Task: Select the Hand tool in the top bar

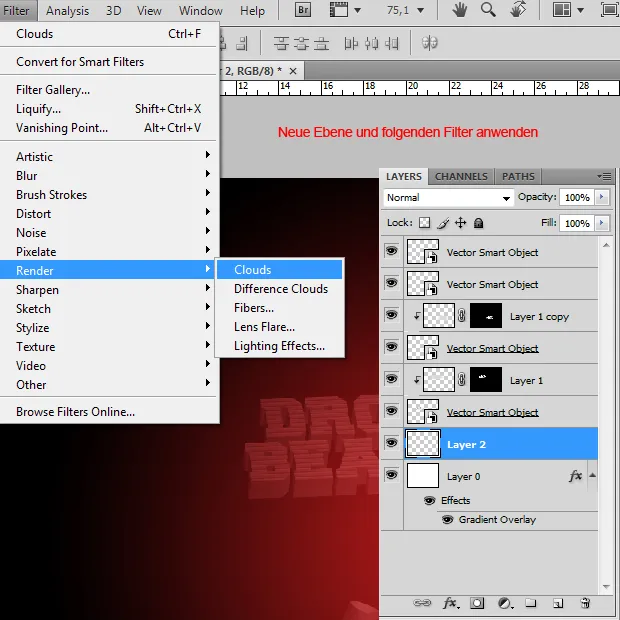Action: [459, 11]
